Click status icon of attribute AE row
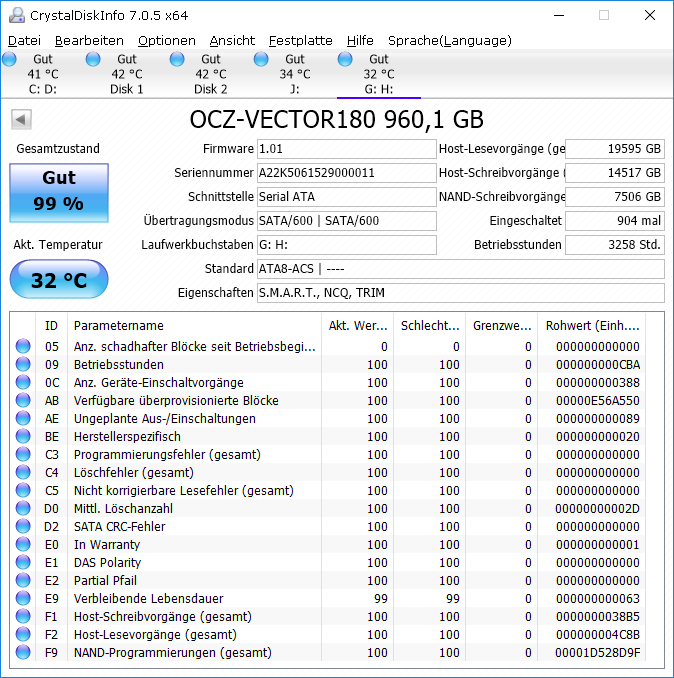Image resolution: width=674 pixels, height=678 pixels. pyautogui.click(x=23, y=419)
